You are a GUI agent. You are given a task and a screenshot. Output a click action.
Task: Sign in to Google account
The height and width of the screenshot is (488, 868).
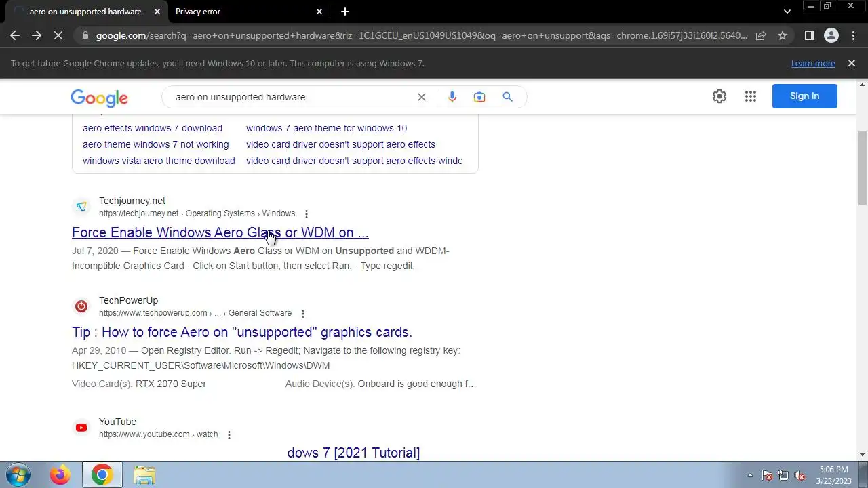click(805, 96)
